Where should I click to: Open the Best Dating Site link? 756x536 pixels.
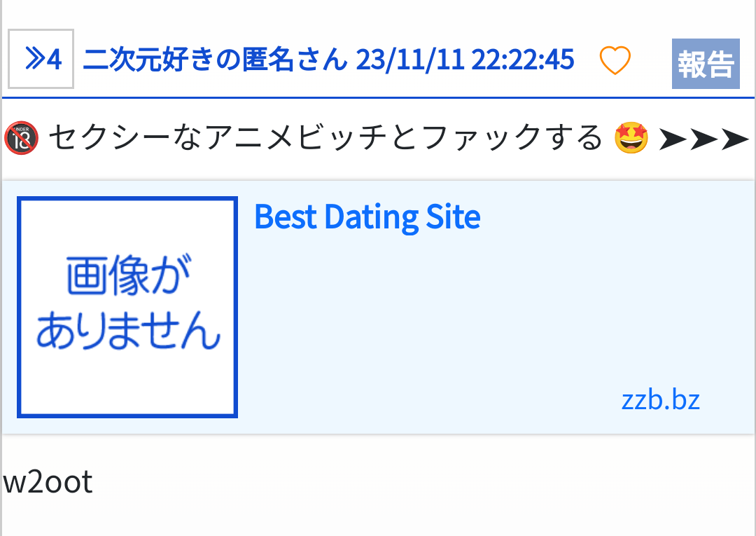tap(367, 217)
